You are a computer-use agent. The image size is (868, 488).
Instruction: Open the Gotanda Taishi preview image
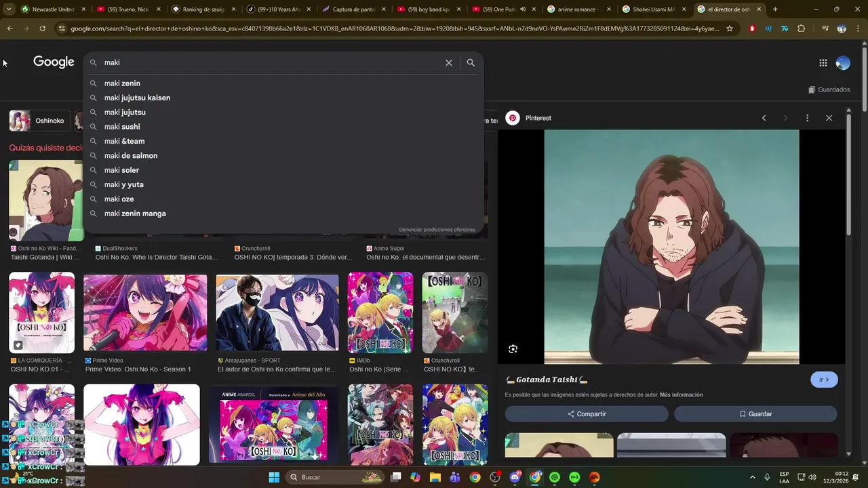[671, 247]
